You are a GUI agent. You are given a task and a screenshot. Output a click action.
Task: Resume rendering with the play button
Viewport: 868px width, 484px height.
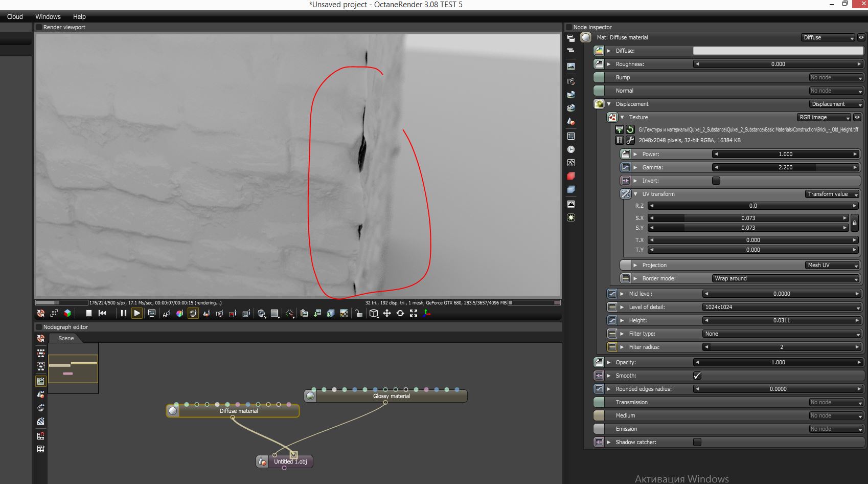(137, 313)
